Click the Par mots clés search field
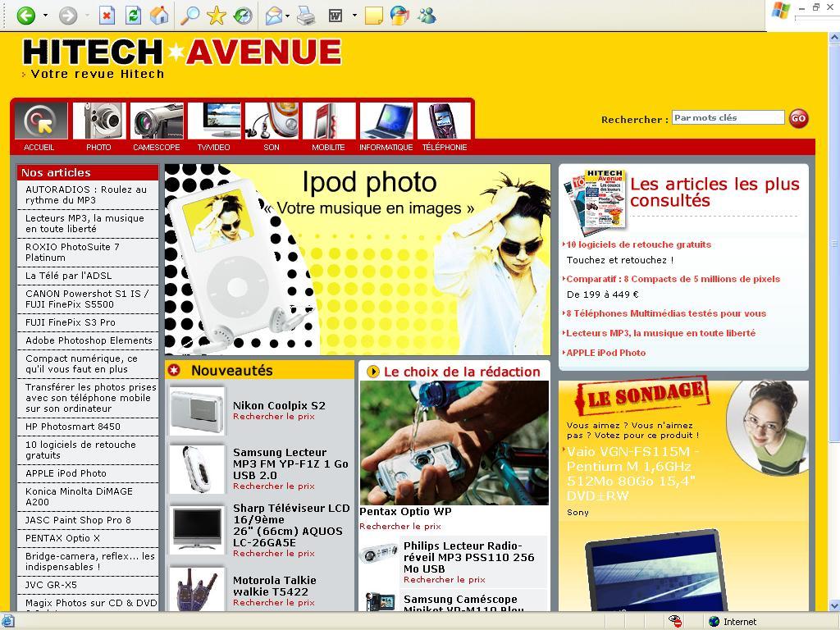This screenshot has height=630, width=840. [728, 118]
